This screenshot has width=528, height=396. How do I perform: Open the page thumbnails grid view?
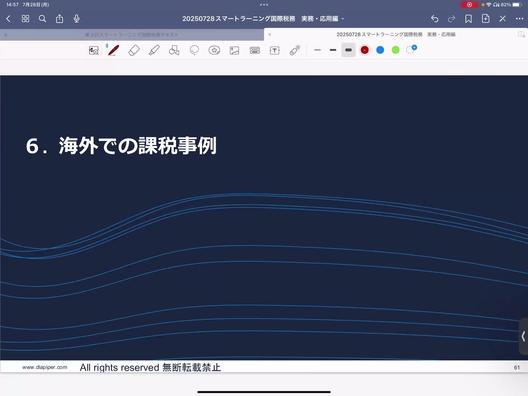point(25,19)
